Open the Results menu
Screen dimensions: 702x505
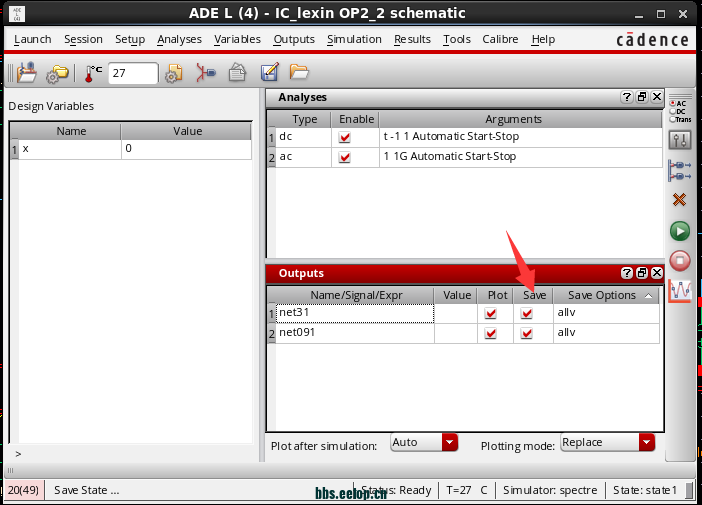click(412, 39)
